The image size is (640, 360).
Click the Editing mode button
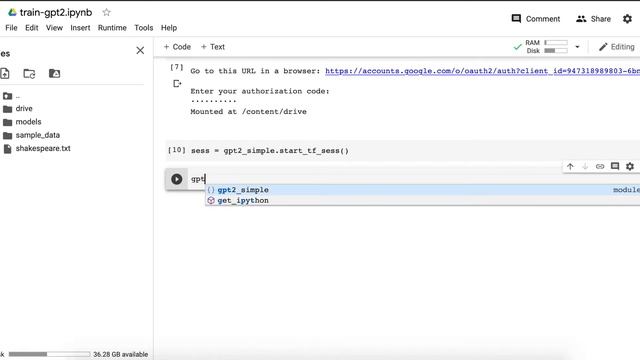[x=616, y=47]
